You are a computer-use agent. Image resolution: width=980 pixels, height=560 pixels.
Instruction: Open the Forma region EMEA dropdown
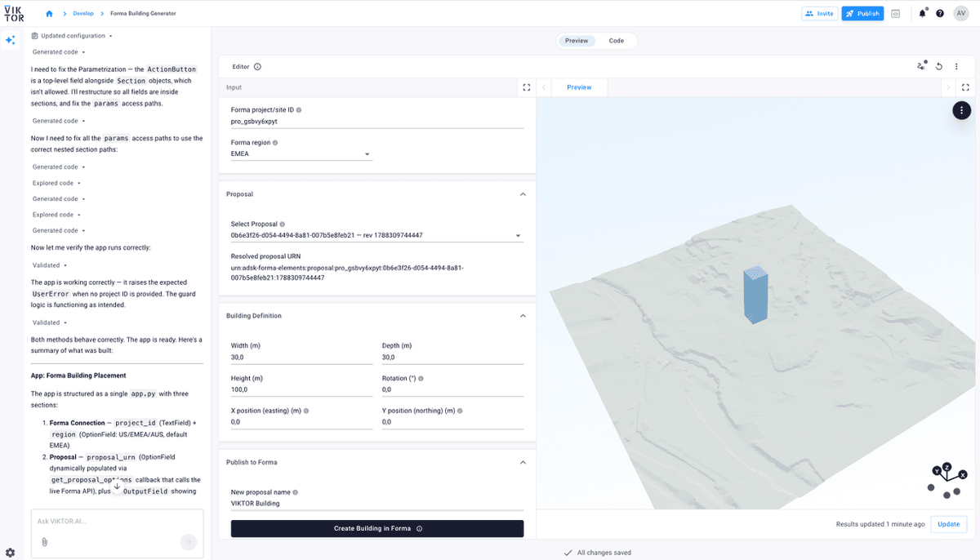(301, 153)
